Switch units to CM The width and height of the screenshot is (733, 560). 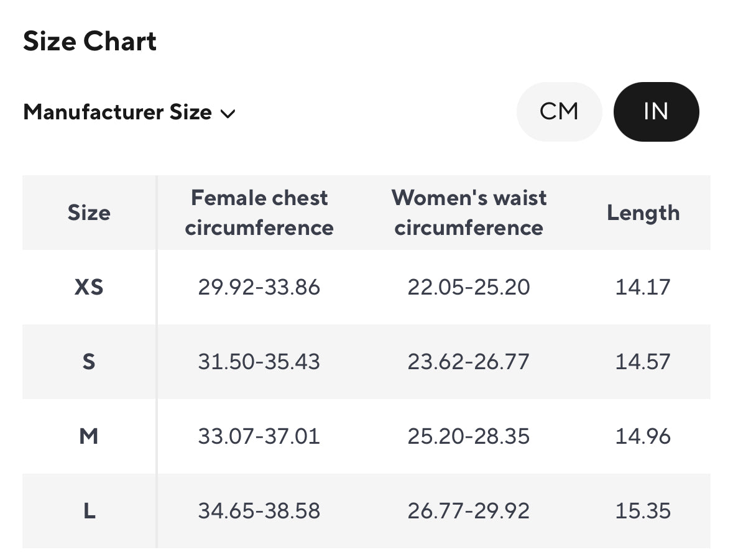559,112
